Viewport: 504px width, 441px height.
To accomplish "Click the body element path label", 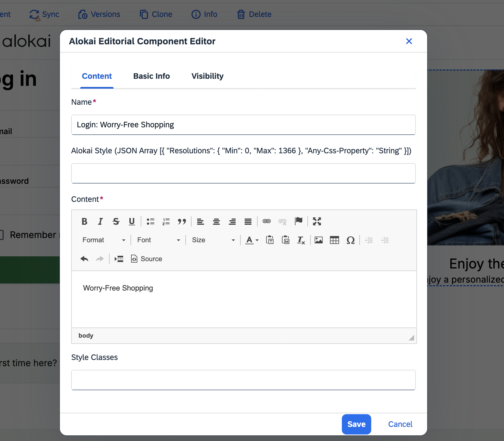I will [86, 335].
